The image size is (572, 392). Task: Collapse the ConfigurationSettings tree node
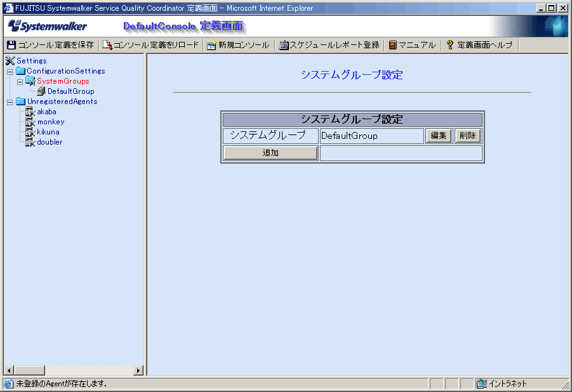pos(10,71)
